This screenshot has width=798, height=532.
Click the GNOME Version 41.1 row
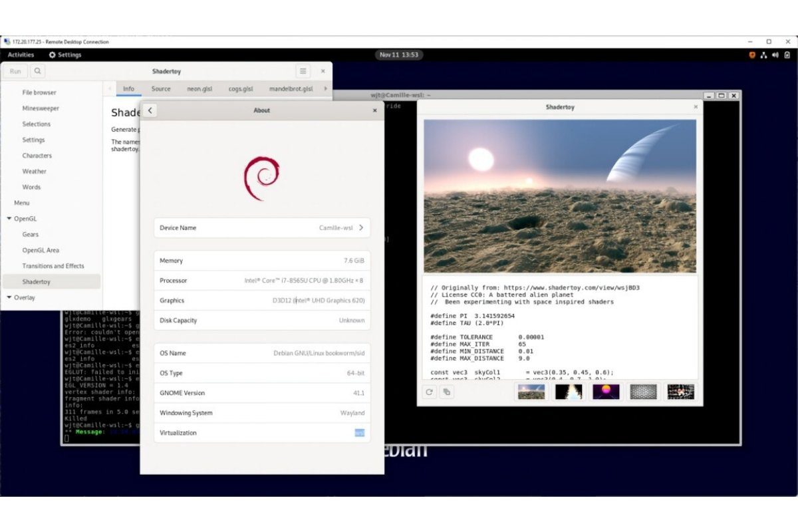262,393
